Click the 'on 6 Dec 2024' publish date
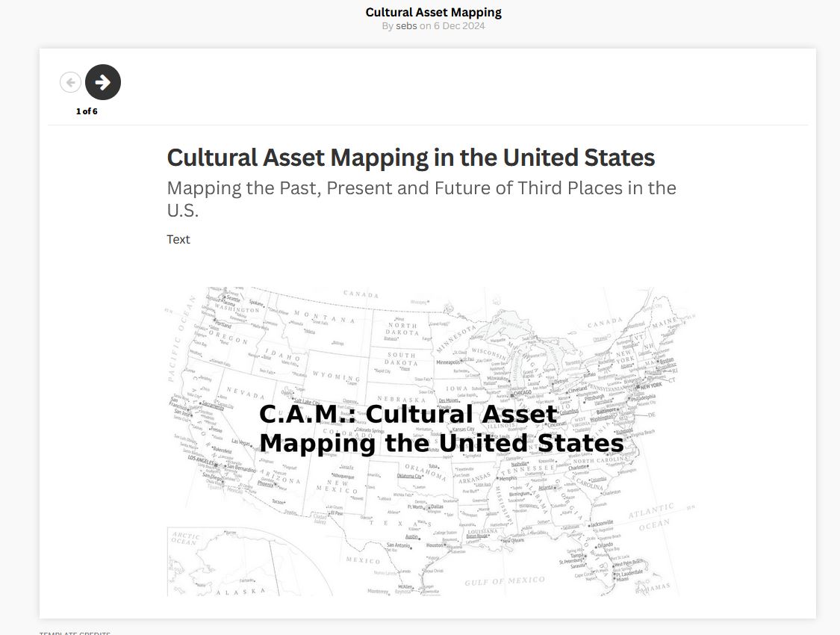 (x=452, y=25)
